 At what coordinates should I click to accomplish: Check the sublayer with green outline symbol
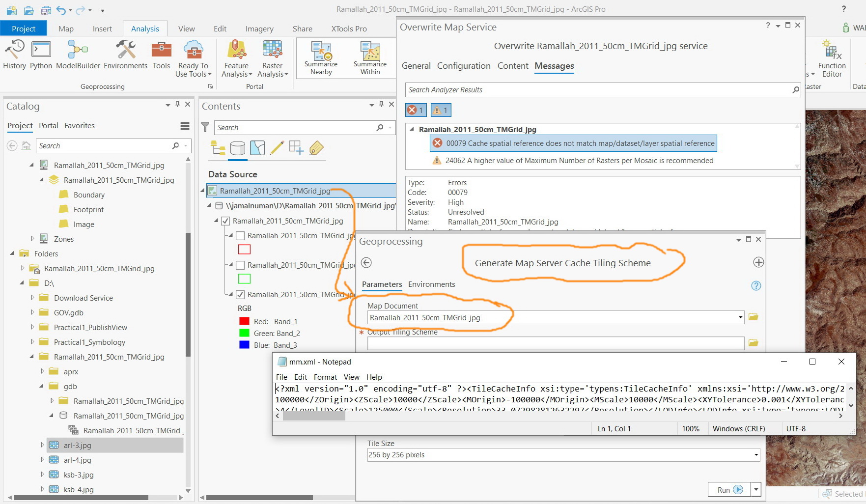240,265
